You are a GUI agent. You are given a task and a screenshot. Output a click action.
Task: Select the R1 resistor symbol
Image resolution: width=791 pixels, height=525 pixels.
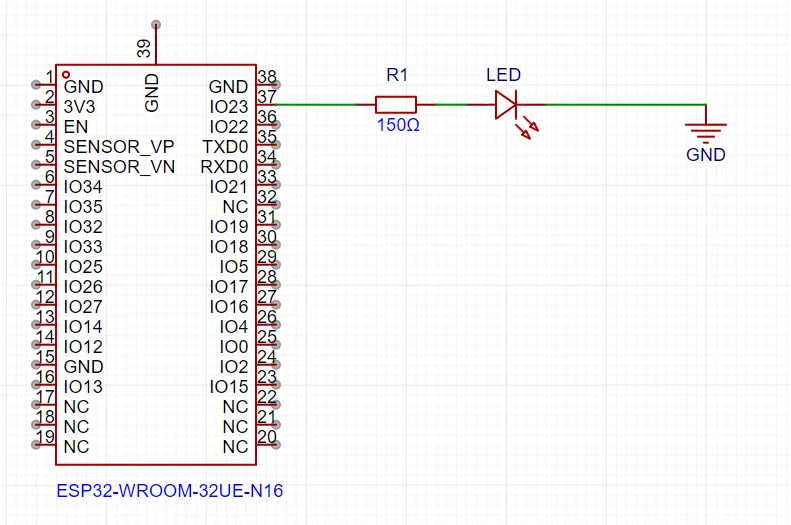(396, 105)
